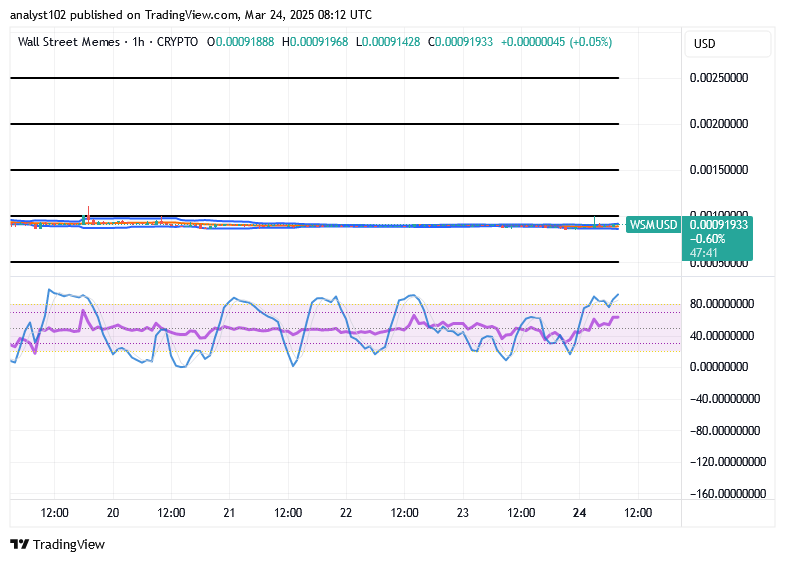Image resolution: width=785 pixels, height=562 pixels.
Task: Click the current price 0.00091933 label
Action: (x=719, y=225)
